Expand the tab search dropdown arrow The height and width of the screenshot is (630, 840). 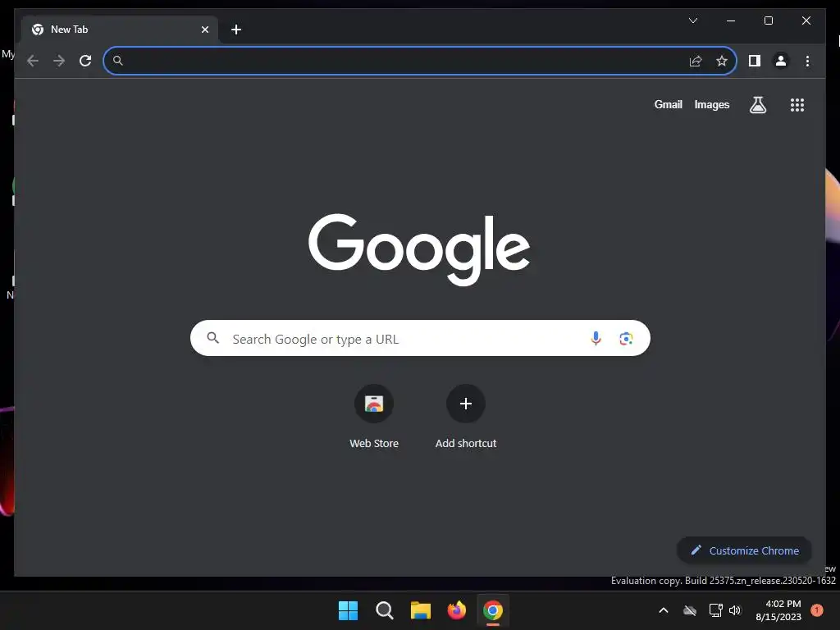tap(692, 21)
